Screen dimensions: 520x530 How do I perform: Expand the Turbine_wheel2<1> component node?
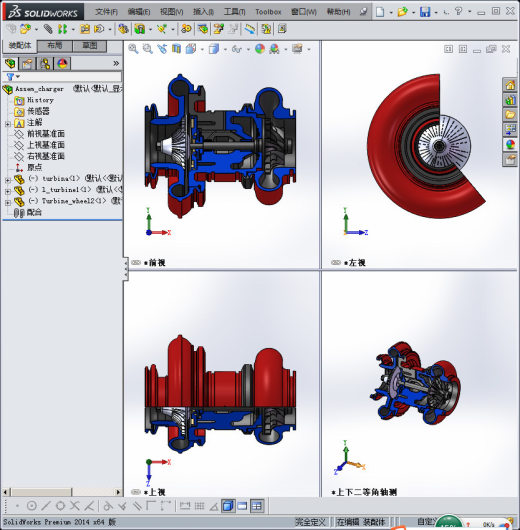pos(8,202)
